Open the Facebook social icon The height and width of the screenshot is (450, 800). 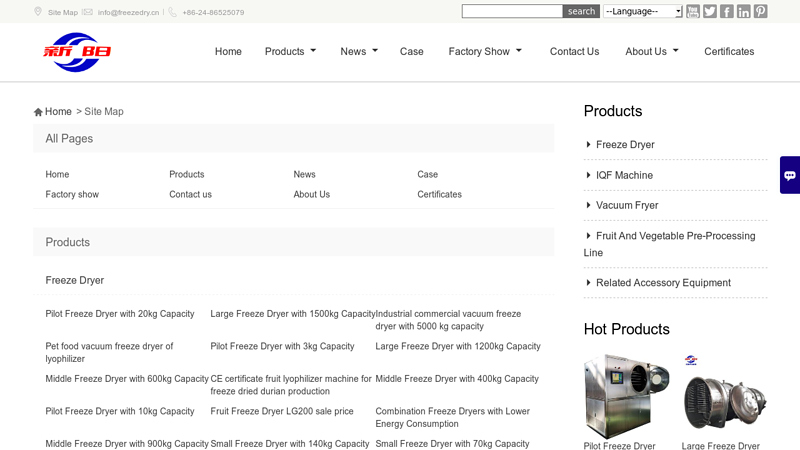coord(727,11)
